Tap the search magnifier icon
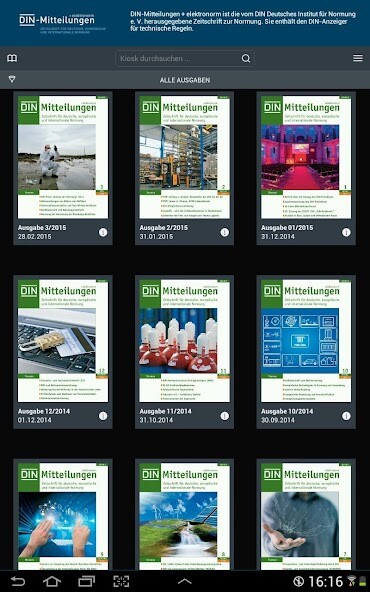This screenshot has height=592, width=370. [246, 59]
